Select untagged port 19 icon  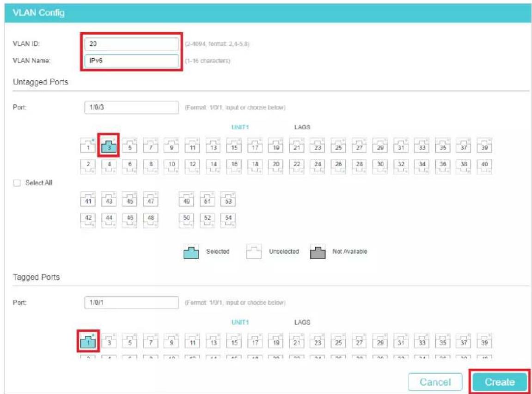point(276,145)
